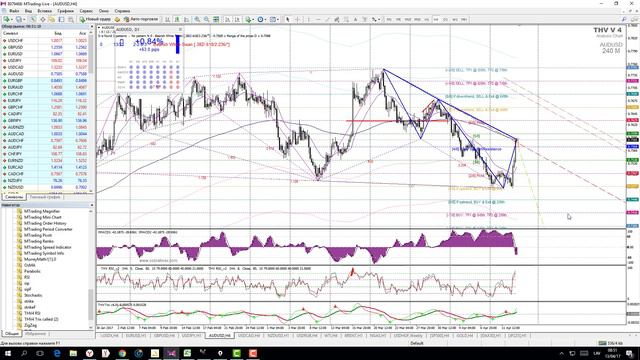Viewport: 640px width, 360px height.
Task: Toggle the Data Window toolbar icon
Action: [42, 19]
